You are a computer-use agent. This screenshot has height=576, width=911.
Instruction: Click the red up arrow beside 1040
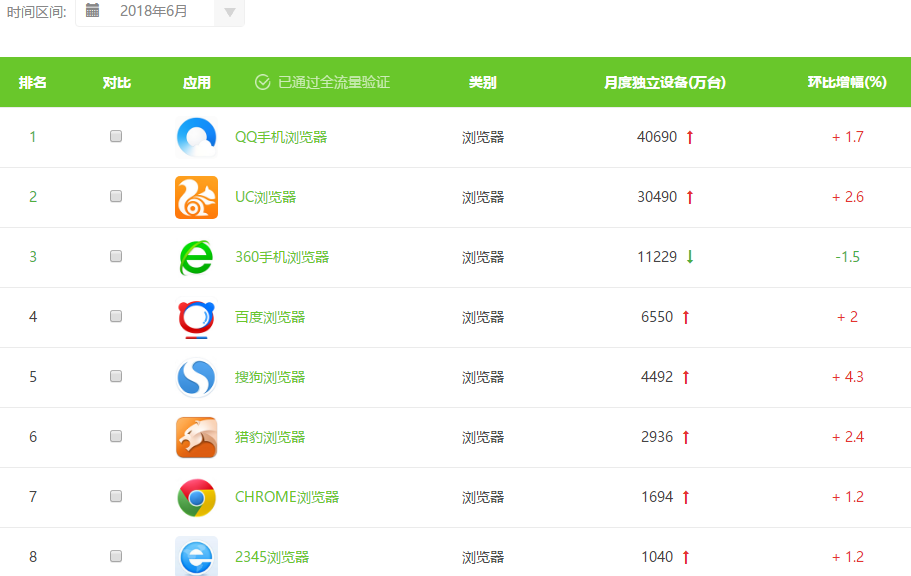point(686,557)
